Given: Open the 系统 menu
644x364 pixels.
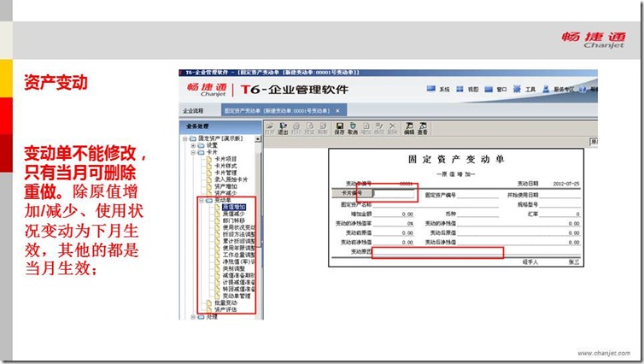Looking at the screenshot, I should (438, 89).
